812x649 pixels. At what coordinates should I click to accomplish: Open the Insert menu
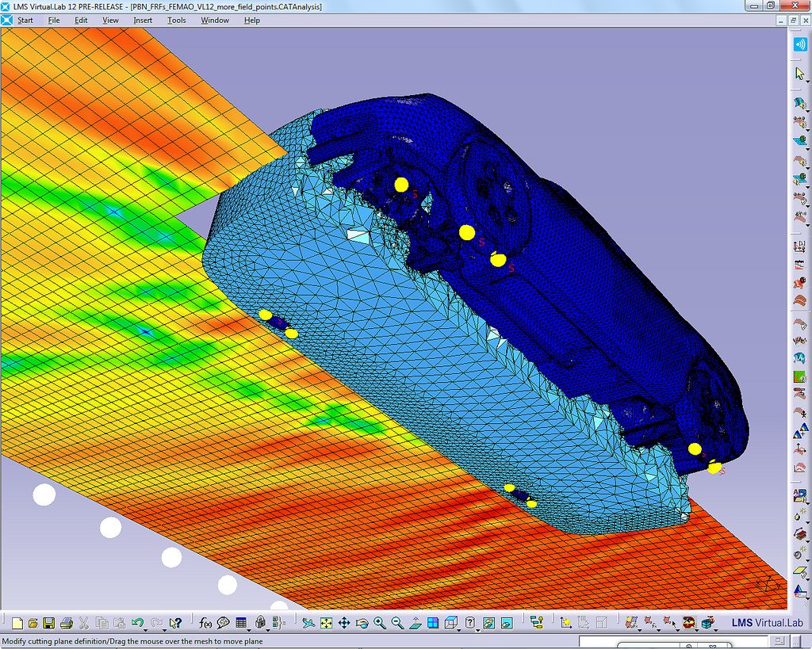click(142, 20)
